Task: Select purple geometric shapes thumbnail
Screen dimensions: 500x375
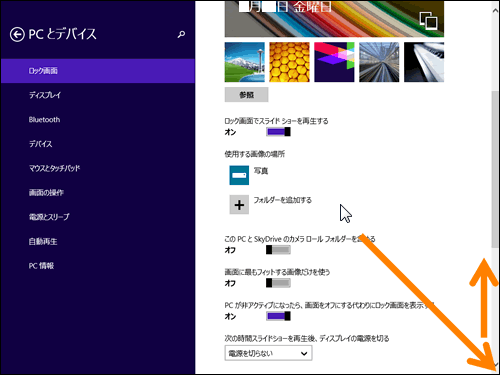Action: [334, 62]
